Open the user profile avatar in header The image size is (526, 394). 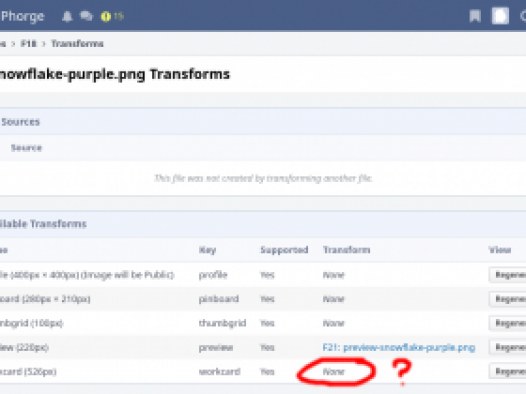(x=500, y=16)
